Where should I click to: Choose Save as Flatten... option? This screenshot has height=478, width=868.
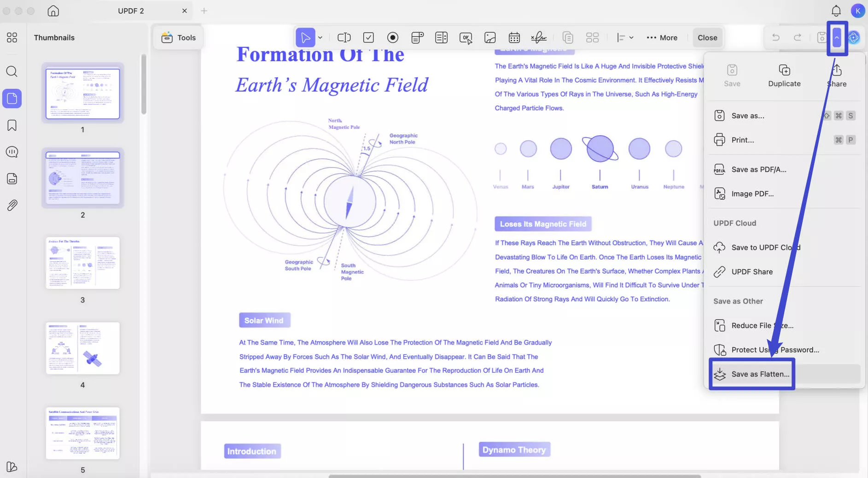click(x=785, y=374)
